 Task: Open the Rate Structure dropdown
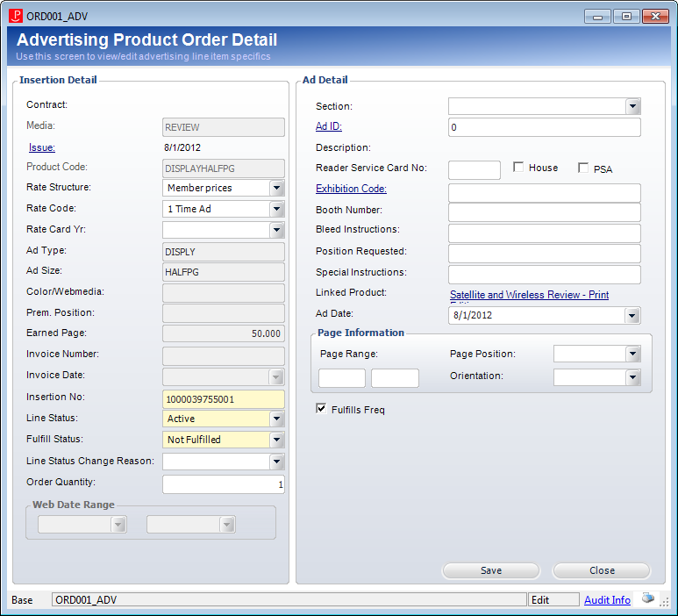click(277, 188)
